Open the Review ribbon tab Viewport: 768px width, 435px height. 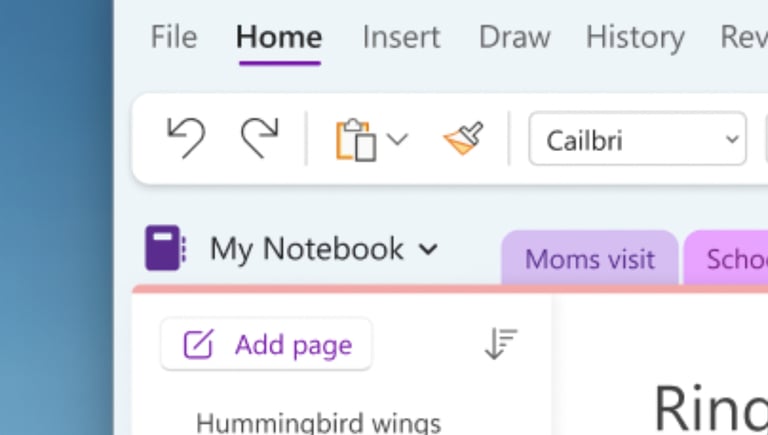(x=744, y=37)
